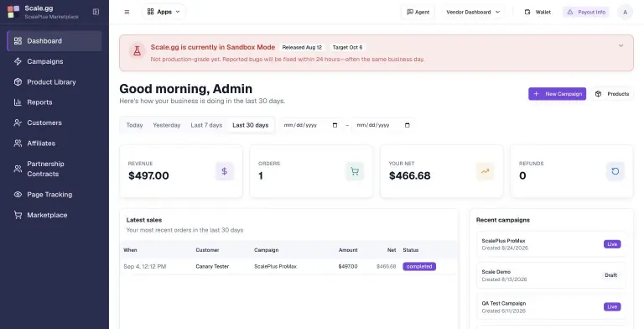Open the Vendor Dashboard dropdown

click(x=473, y=12)
